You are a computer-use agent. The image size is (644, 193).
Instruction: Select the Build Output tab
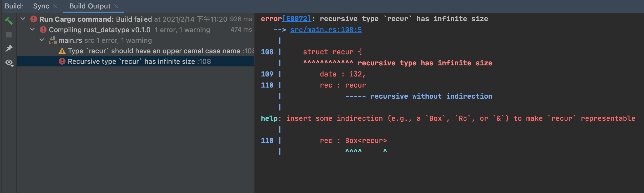[90, 6]
